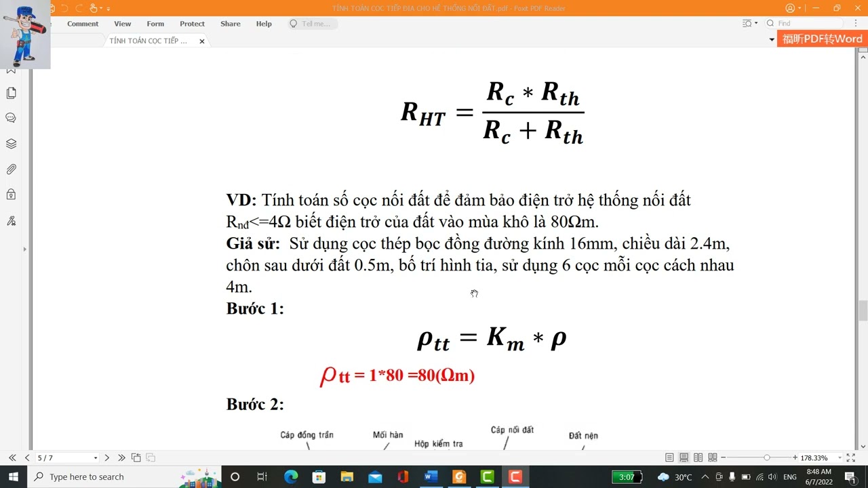The height and width of the screenshot is (488, 868).
Task: Go to the next page
Action: (x=106, y=457)
